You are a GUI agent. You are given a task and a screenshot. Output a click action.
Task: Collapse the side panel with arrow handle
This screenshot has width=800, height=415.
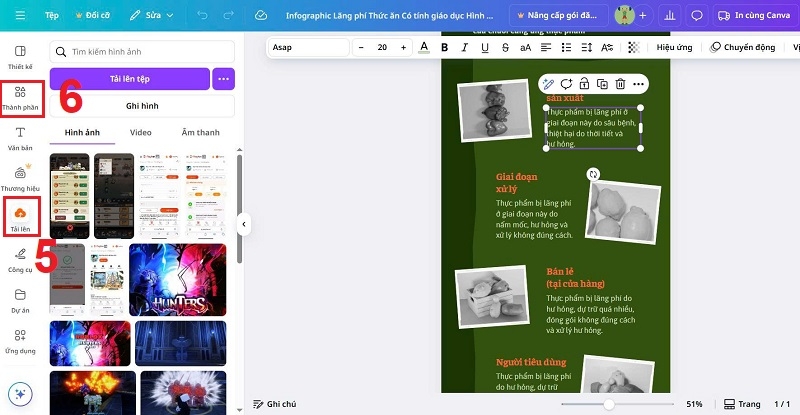tap(244, 224)
